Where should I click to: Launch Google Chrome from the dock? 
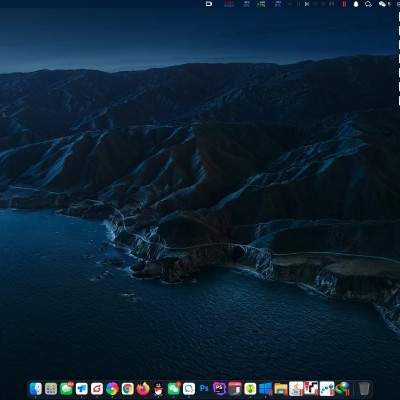point(128,389)
